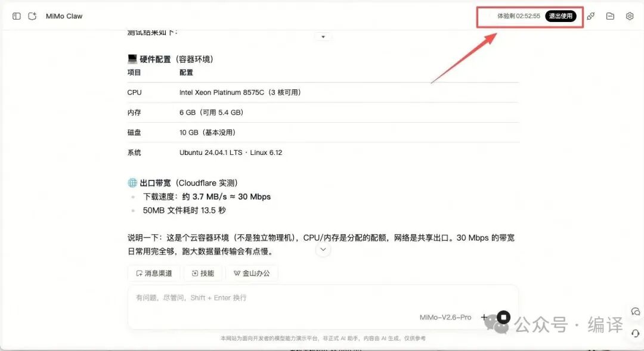Open the 金山办公 chip

tap(252, 273)
